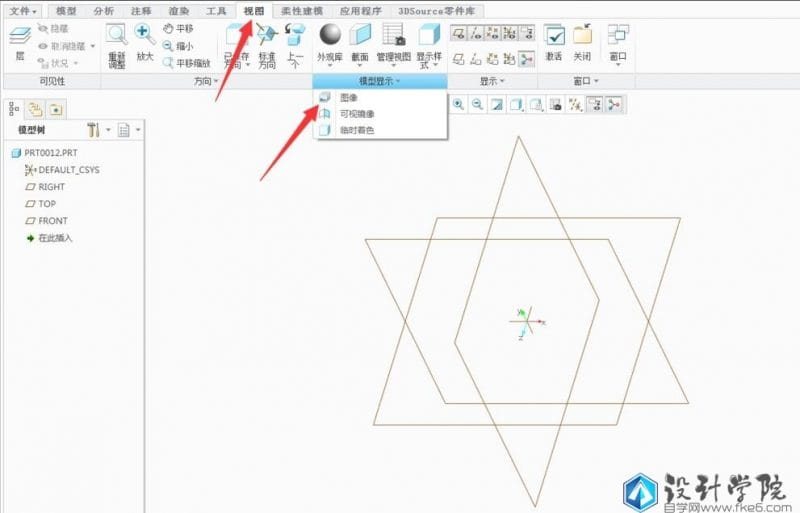Viewport: 800px width, 513px height.
Task: Click Repaint on the graphics toolbar
Action: 496,104
